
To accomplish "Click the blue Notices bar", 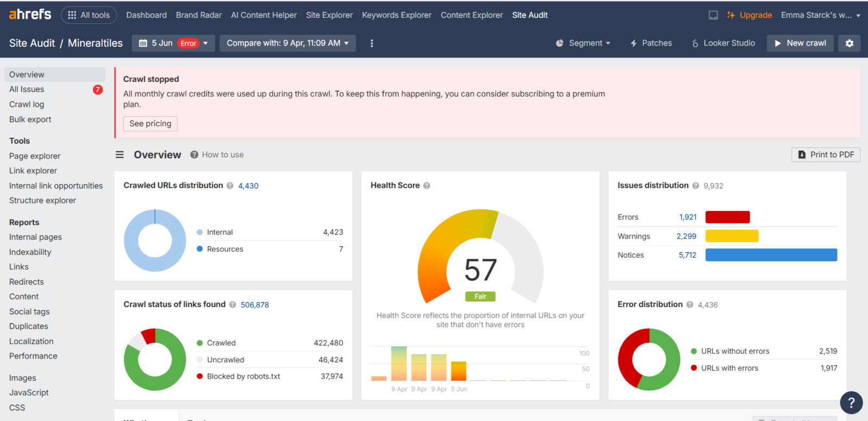I will tap(771, 255).
